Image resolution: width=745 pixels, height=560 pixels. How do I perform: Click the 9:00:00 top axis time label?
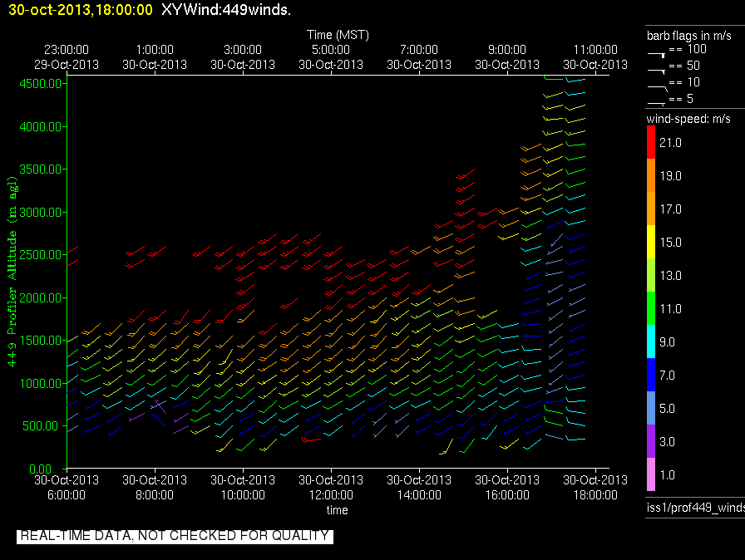[507, 50]
